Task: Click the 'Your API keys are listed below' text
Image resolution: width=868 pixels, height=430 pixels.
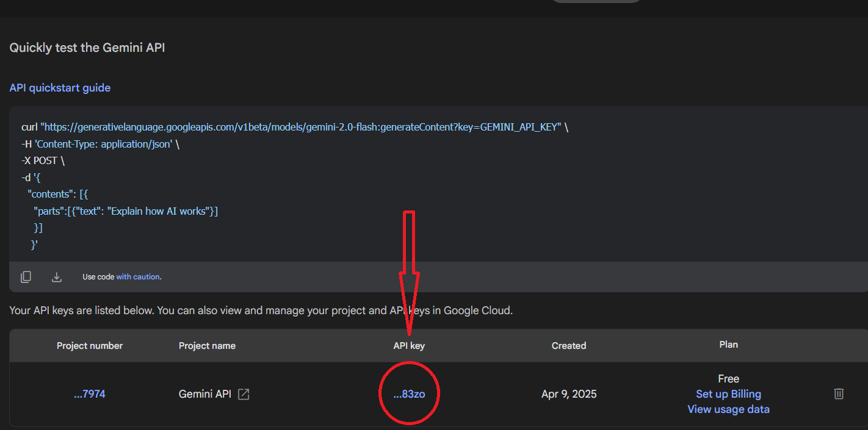Action: (261, 310)
